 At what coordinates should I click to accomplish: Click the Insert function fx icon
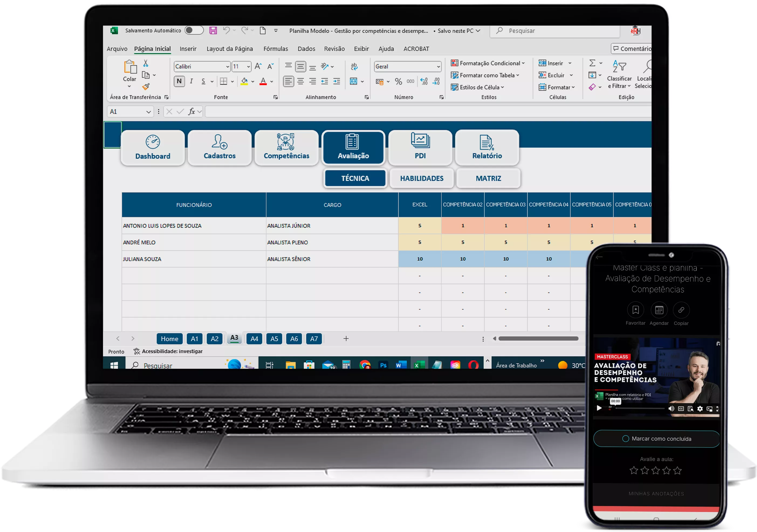point(191,111)
